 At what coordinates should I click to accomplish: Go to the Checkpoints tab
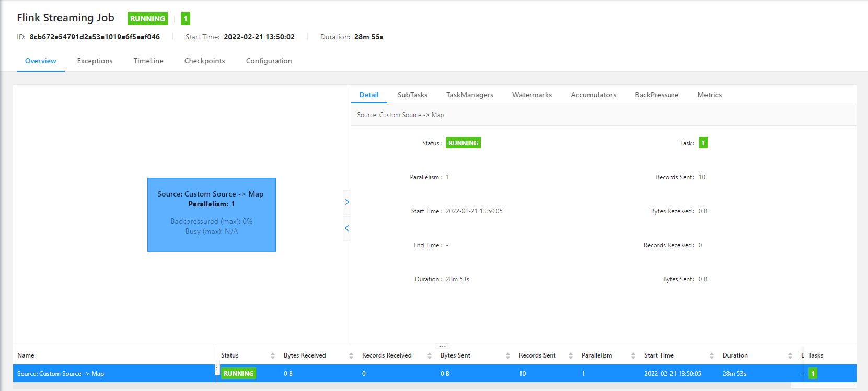tap(205, 61)
